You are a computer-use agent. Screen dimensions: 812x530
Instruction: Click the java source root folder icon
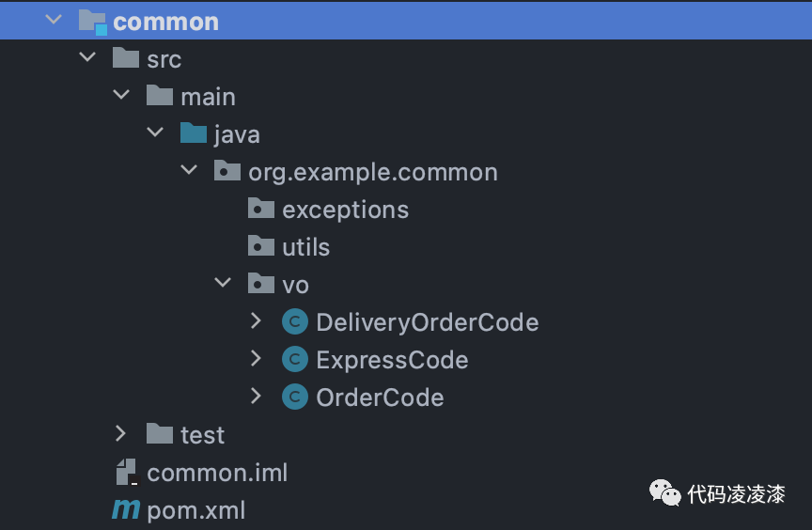click(x=194, y=133)
